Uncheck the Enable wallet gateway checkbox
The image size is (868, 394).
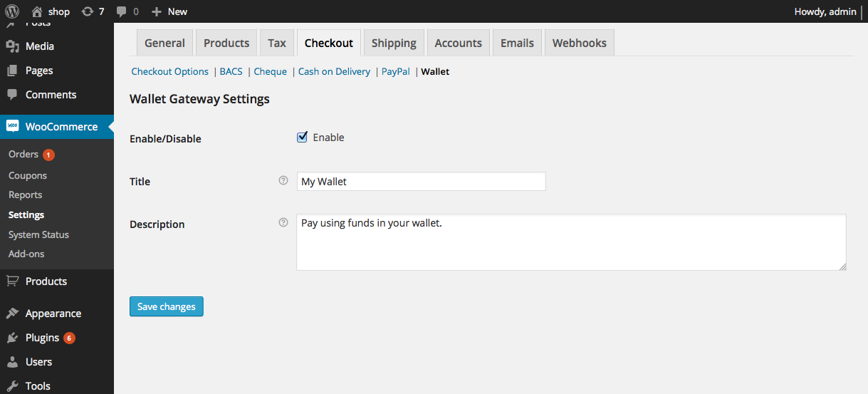click(302, 138)
